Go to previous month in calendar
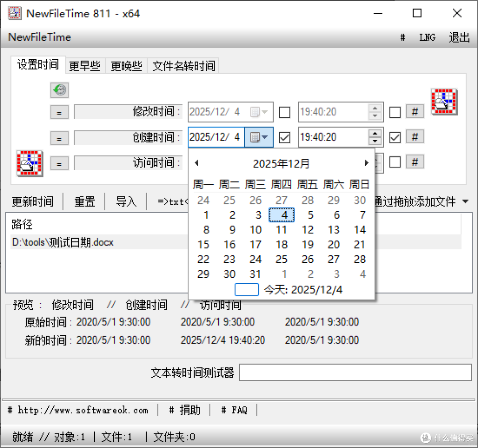The image size is (478, 448). tap(197, 163)
